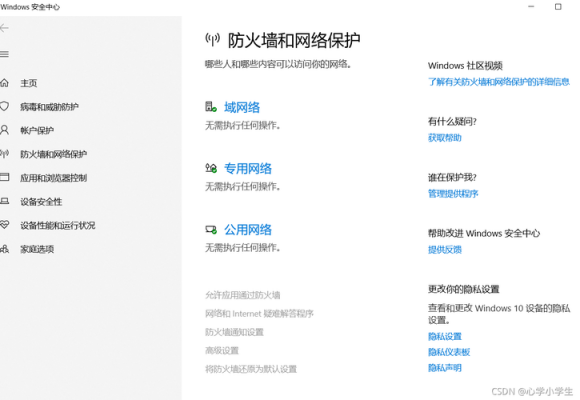Open the hamburger navigation menu
This screenshot has height=400, width=580.
click(4, 54)
